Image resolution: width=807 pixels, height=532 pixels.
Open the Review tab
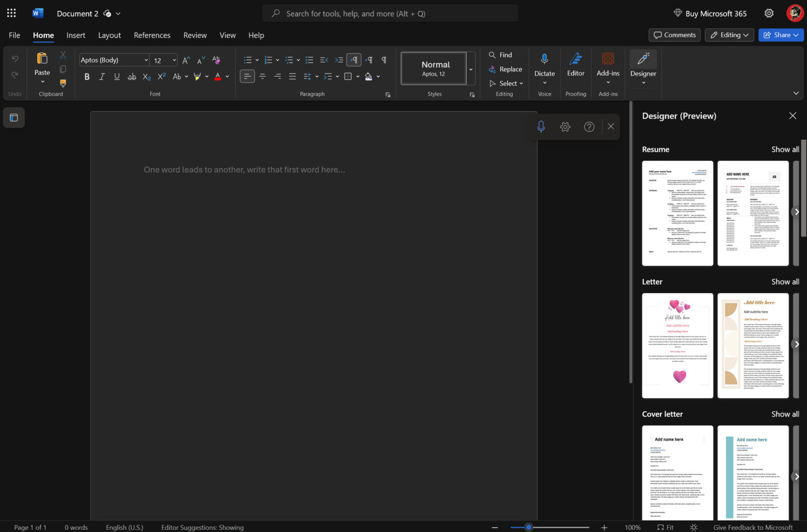point(195,35)
